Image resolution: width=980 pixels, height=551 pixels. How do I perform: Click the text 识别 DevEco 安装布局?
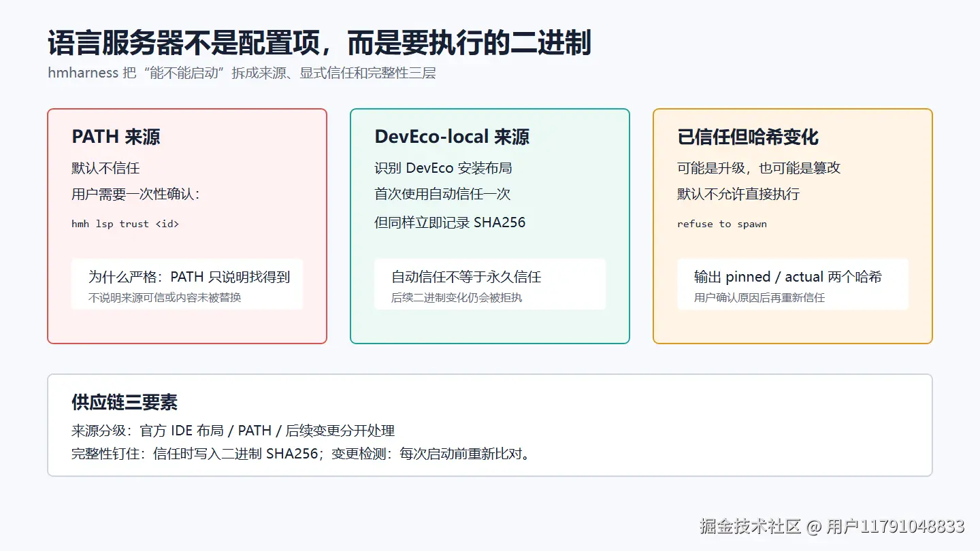(x=443, y=168)
